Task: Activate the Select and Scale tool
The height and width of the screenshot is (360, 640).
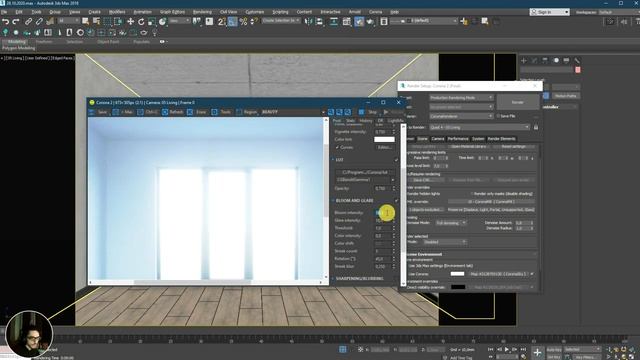Action: tap(151, 21)
